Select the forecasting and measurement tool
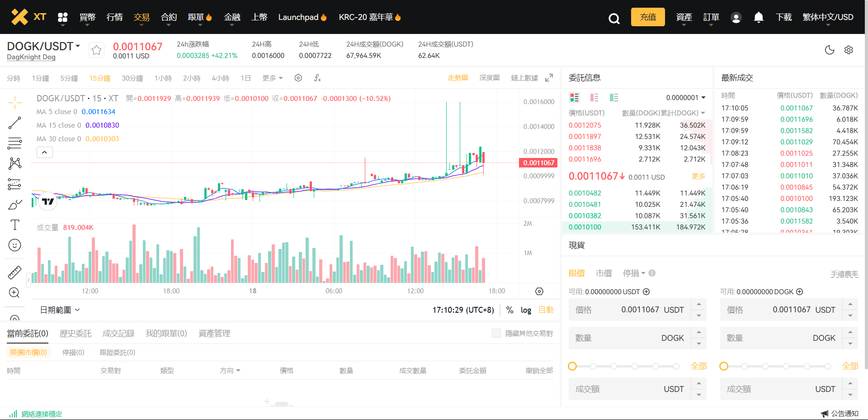The height and width of the screenshot is (420, 868). [15, 184]
